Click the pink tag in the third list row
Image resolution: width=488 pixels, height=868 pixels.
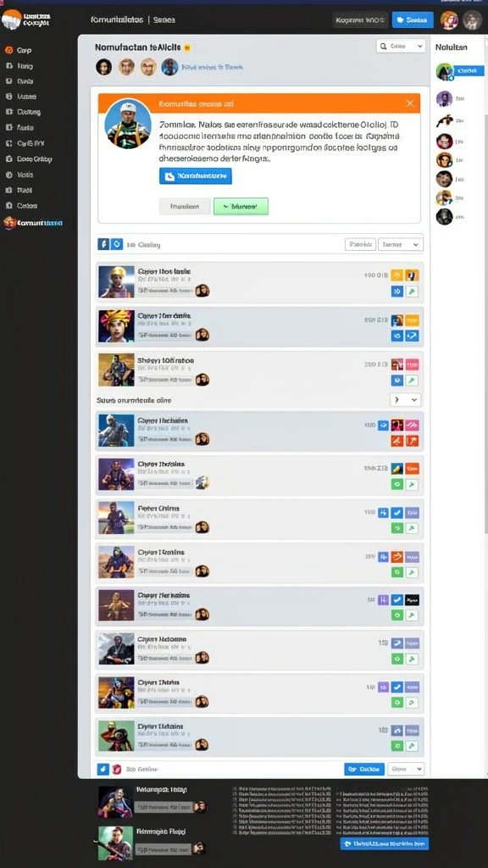[x=413, y=364]
